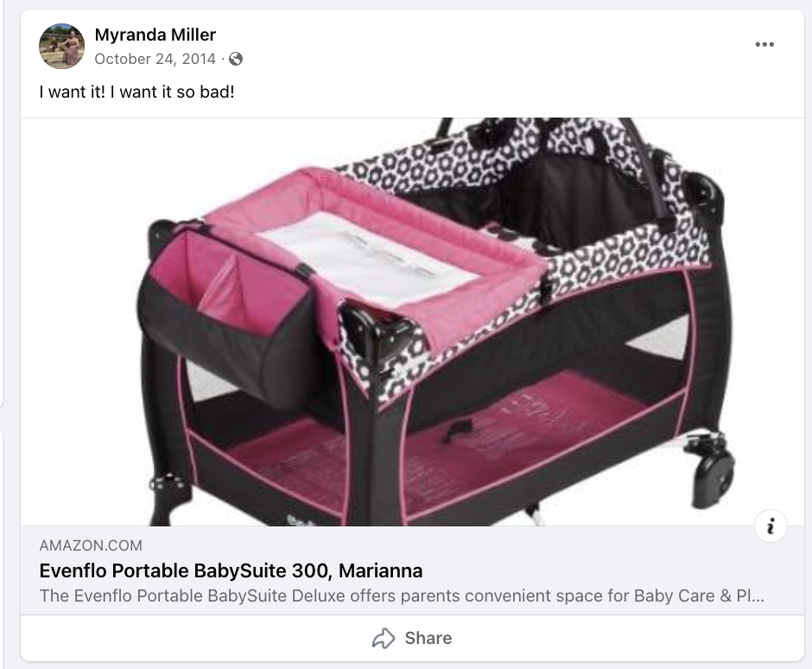Viewport: 812px width, 669px height.
Task: Open the Evenflo Portable BabySuite 300, Marianna title
Action: pos(231,570)
